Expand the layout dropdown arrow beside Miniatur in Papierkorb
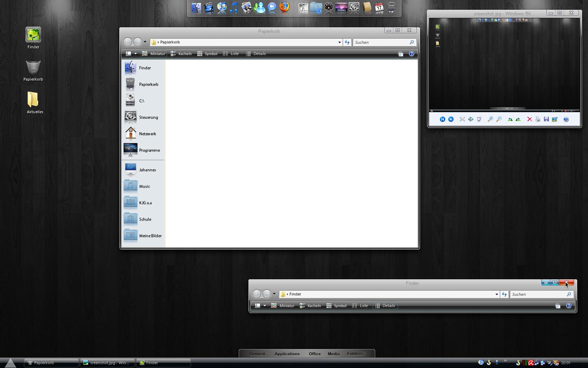The image size is (588, 368). tap(135, 54)
